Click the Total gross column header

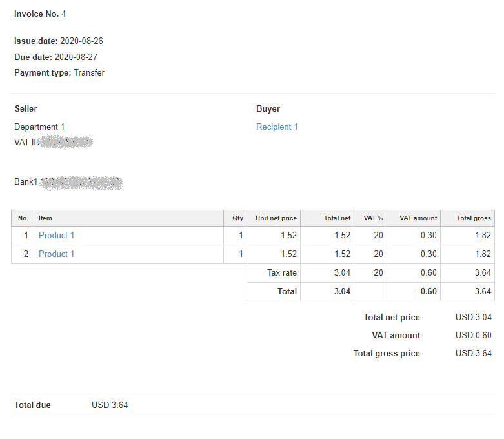click(474, 218)
